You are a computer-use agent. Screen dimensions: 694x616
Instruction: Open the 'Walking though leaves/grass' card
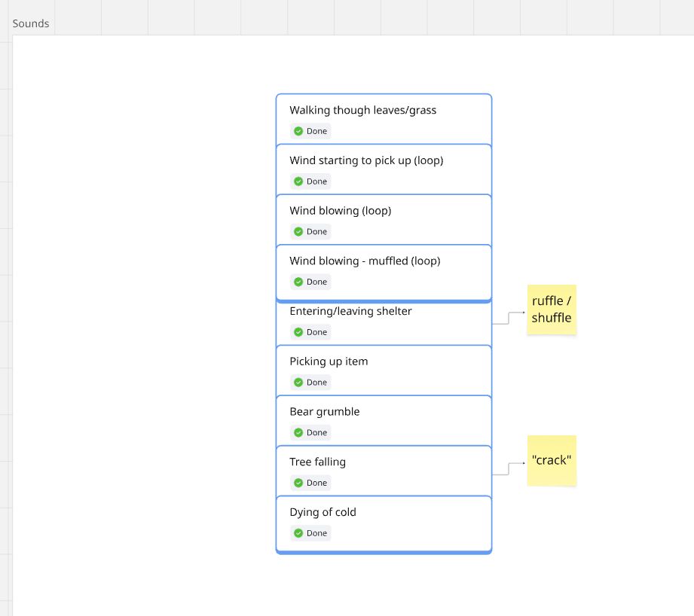tap(384, 119)
